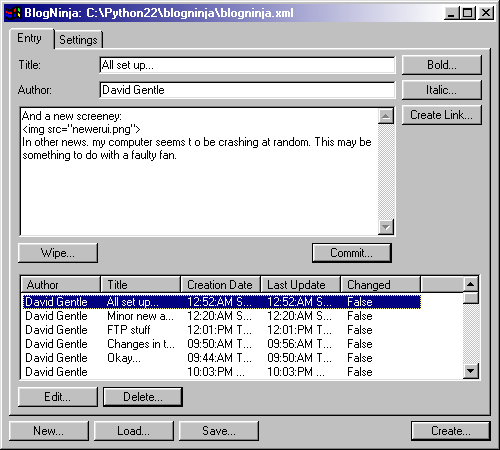The image size is (500, 450).
Task: Delete the selected entry
Action: coord(143,397)
